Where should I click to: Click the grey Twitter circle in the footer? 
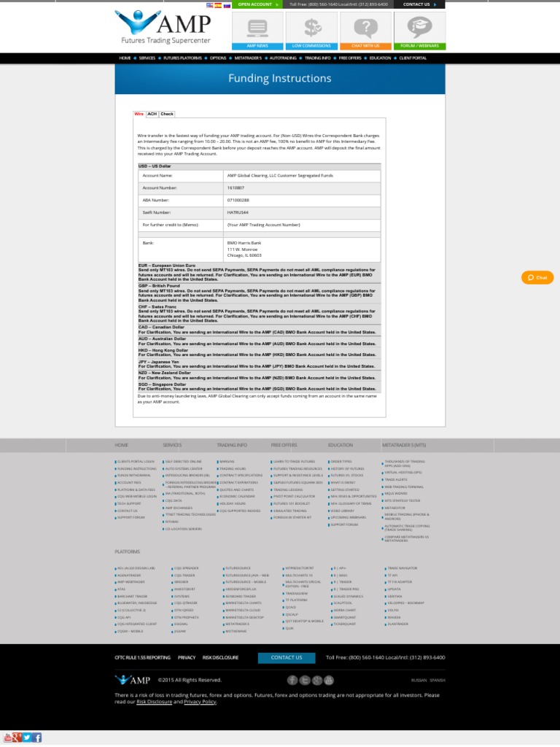point(304,681)
